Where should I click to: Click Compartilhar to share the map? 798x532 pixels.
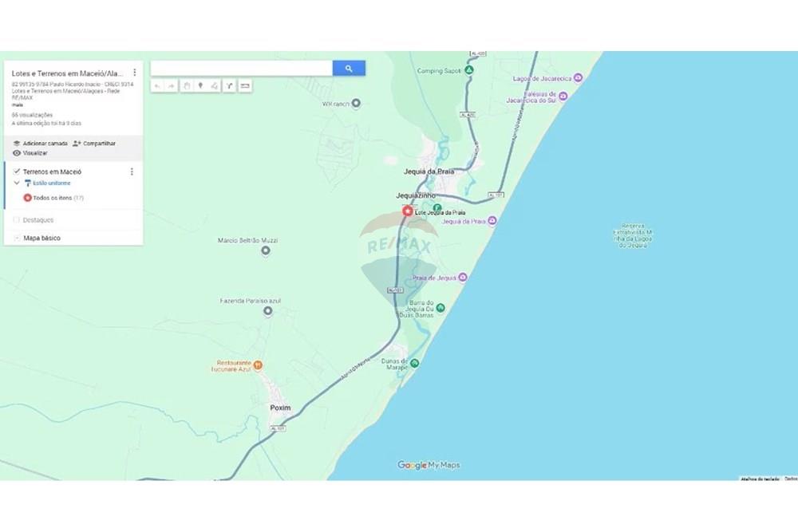tap(97, 143)
